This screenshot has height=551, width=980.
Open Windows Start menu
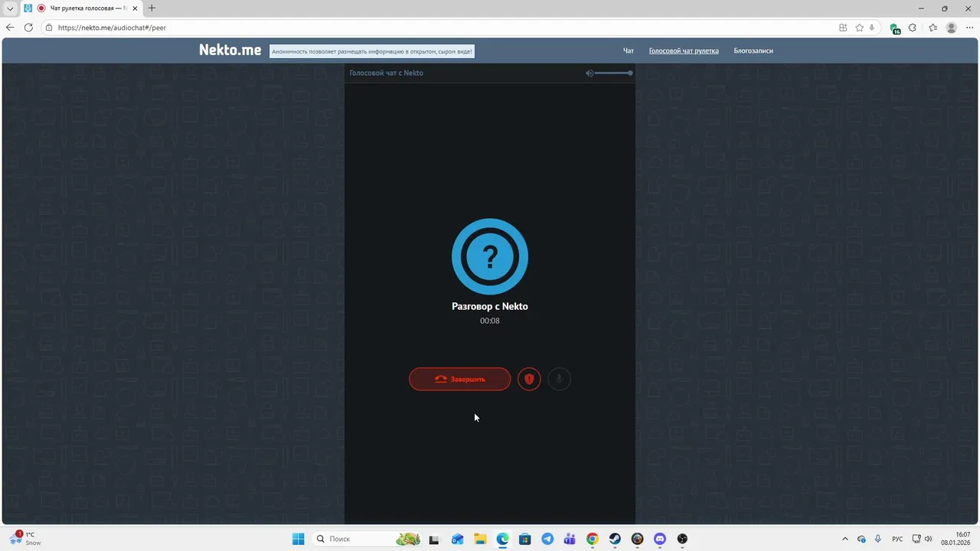[x=299, y=539]
